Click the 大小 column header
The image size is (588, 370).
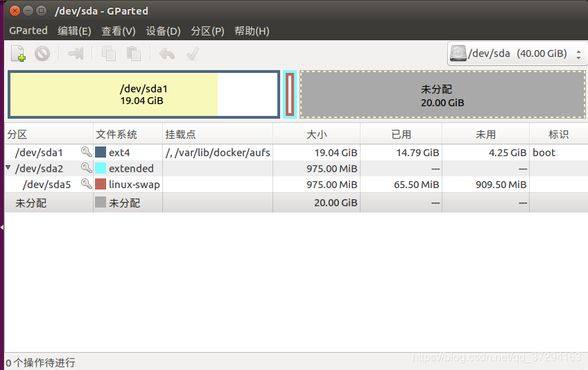[x=316, y=134]
